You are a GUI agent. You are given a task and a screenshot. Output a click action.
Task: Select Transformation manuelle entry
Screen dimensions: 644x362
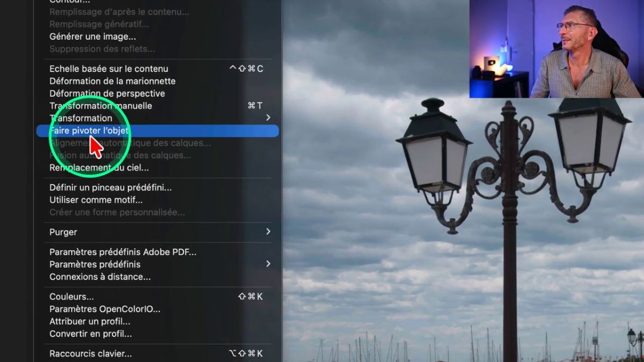pos(100,106)
